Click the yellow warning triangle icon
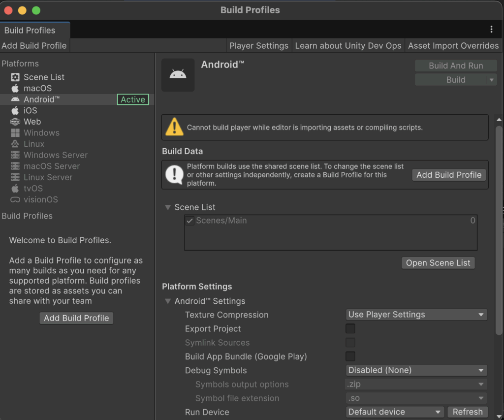This screenshot has width=504, height=420. [x=174, y=127]
